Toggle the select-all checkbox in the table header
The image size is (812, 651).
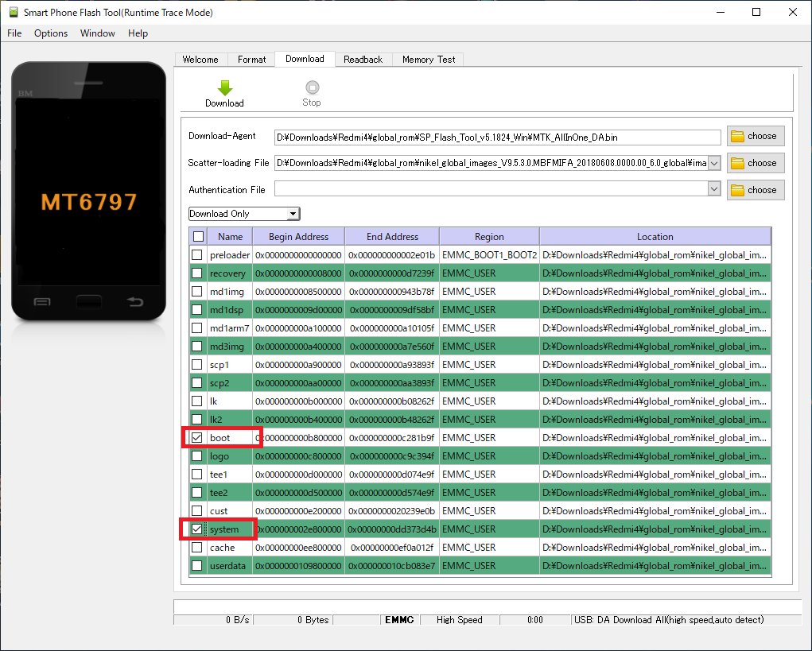(198, 237)
